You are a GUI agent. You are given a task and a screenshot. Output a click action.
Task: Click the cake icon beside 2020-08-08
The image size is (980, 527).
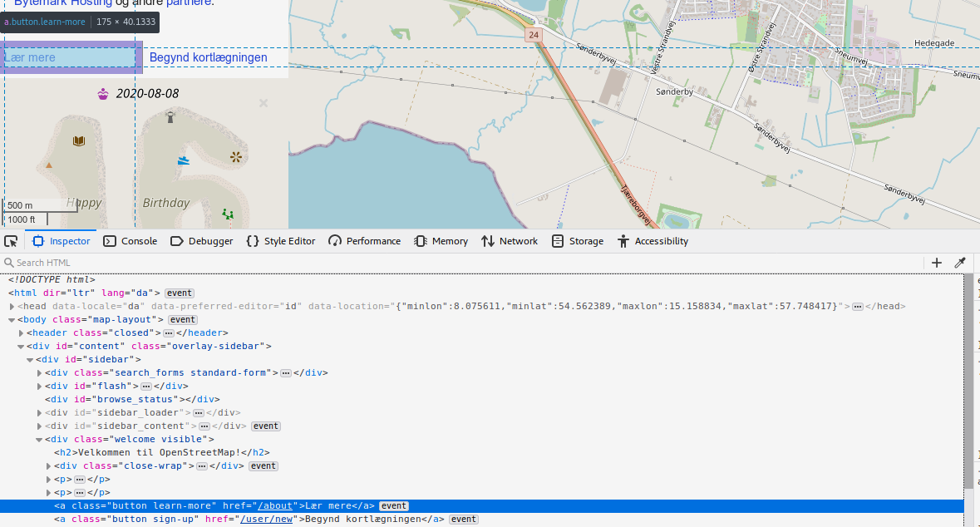pos(103,94)
